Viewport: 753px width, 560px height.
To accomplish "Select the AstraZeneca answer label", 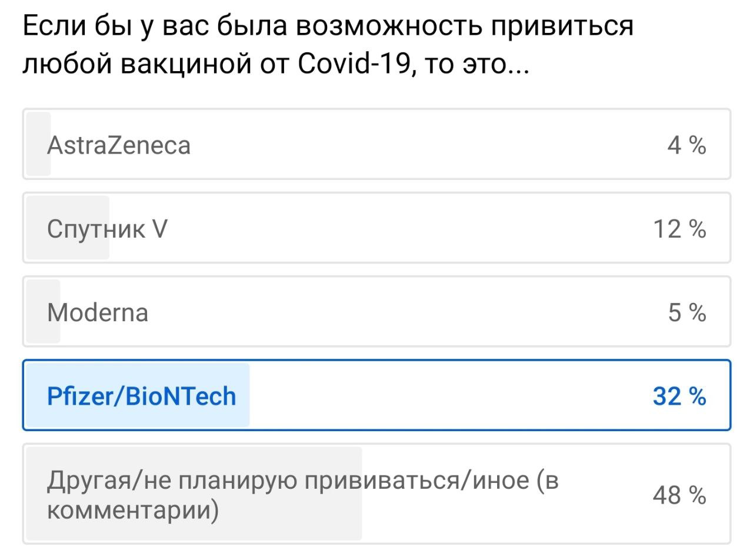I will click(119, 145).
